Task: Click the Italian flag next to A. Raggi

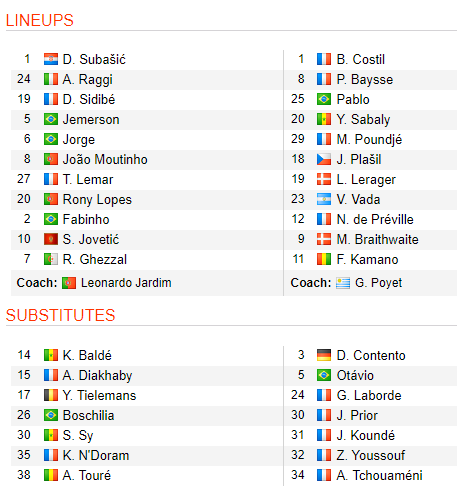Action: [51, 79]
